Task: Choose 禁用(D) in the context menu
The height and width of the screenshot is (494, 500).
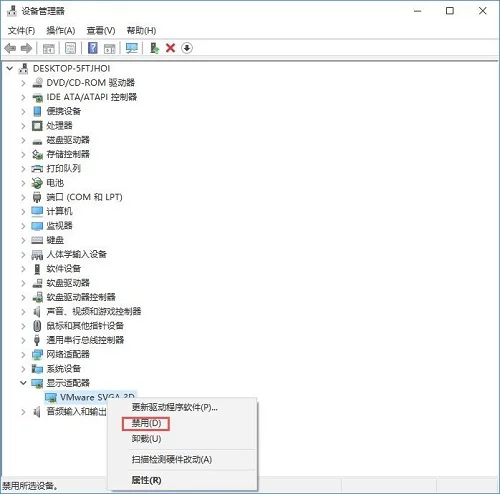Action: (x=146, y=424)
